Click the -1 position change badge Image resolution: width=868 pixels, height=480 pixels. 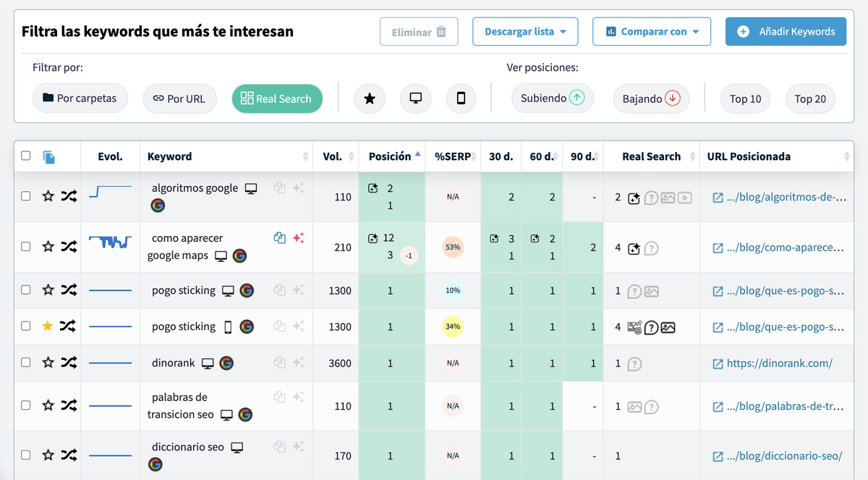point(409,256)
